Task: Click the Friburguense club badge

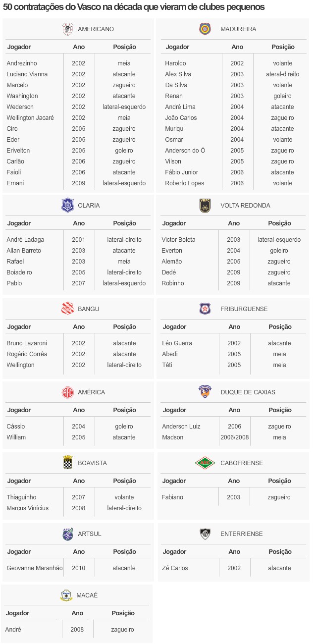Action: pos(205,309)
